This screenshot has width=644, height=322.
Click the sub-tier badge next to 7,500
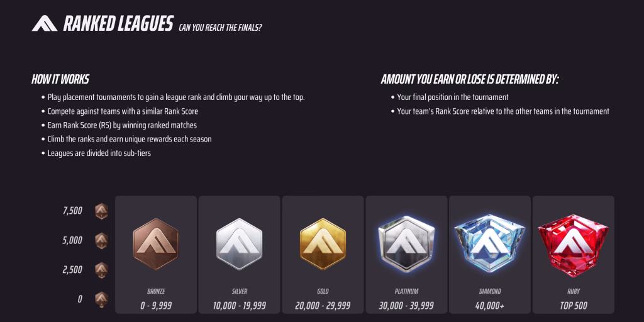click(101, 211)
